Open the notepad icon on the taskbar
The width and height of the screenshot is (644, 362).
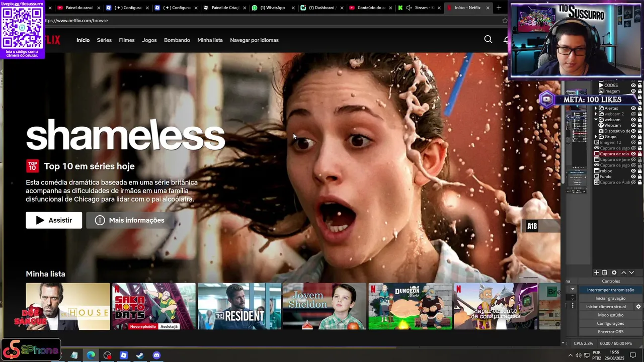[x=74, y=355]
